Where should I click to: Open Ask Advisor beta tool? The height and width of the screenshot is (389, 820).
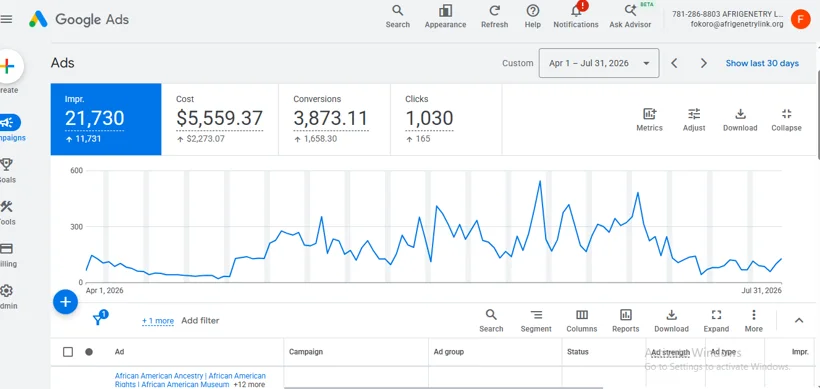tap(630, 16)
